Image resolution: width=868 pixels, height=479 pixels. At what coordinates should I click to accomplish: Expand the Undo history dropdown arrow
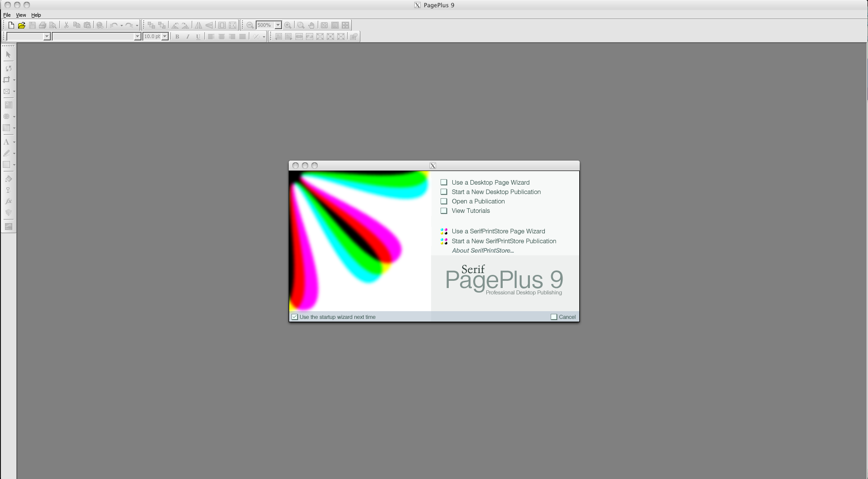(x=121, y=25)
